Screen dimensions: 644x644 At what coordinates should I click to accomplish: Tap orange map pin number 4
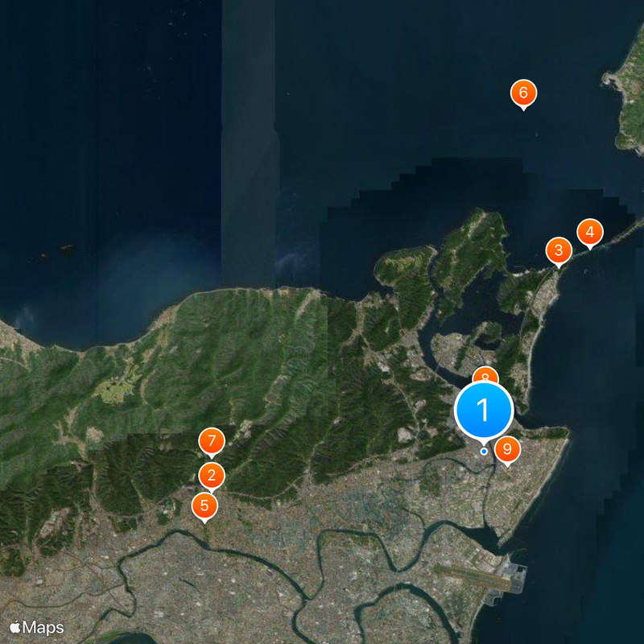590,233
